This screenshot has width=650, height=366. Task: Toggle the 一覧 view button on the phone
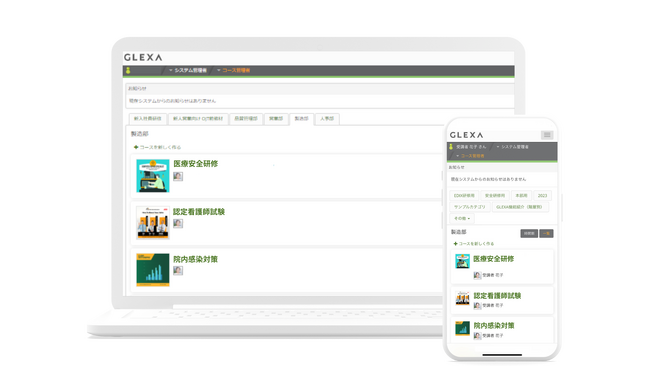[x=546, y=234]
